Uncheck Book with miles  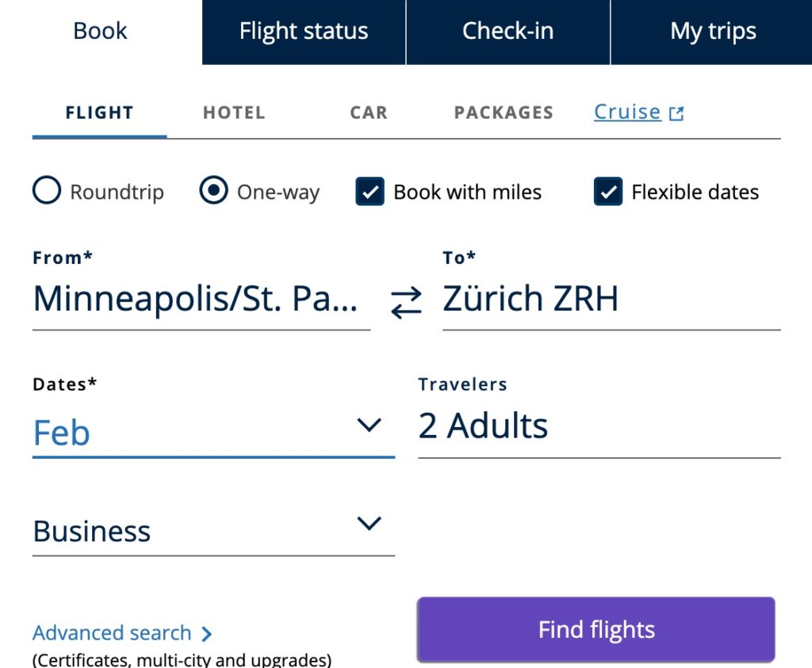(x=370, y=192)
